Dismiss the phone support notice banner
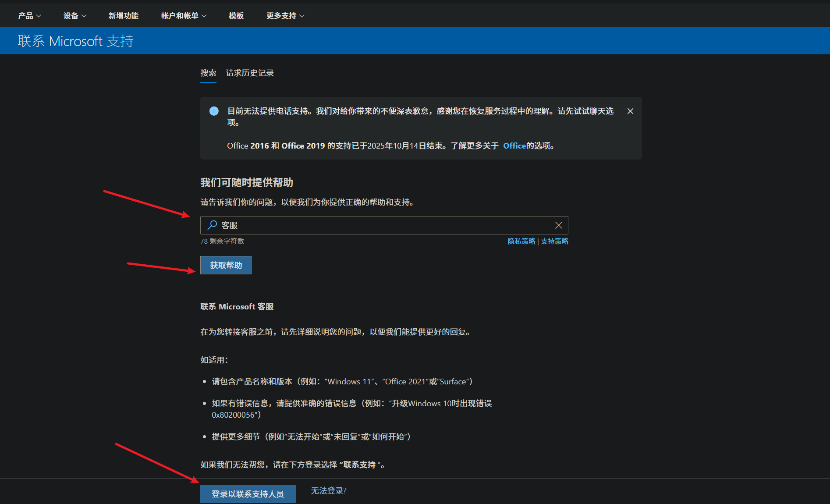 coord(630,111)
